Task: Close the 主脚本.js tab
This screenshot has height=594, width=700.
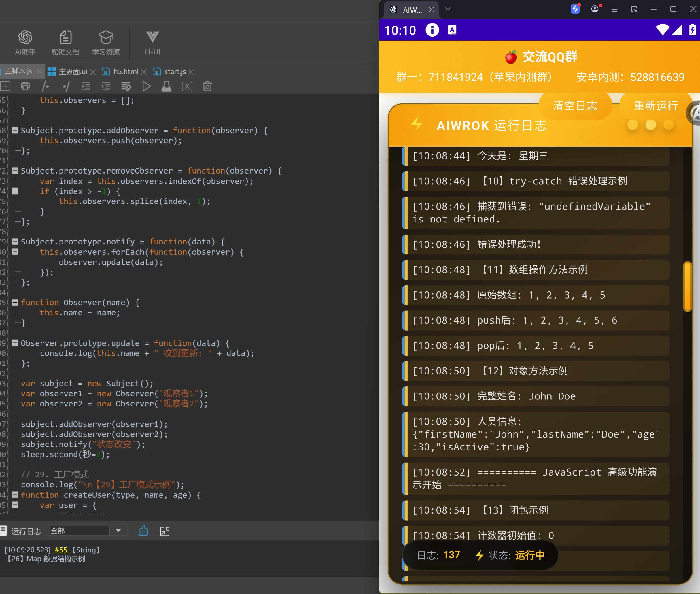Action: tap(39, 72)
